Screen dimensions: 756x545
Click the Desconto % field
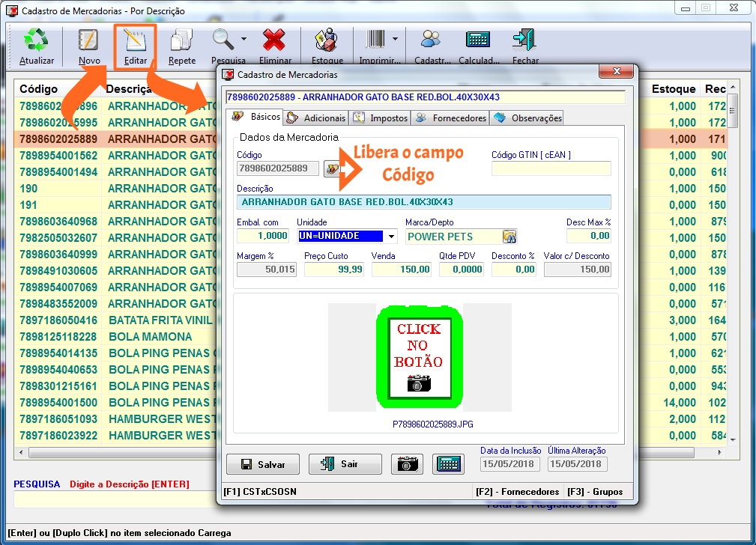[x=513, y=270]
